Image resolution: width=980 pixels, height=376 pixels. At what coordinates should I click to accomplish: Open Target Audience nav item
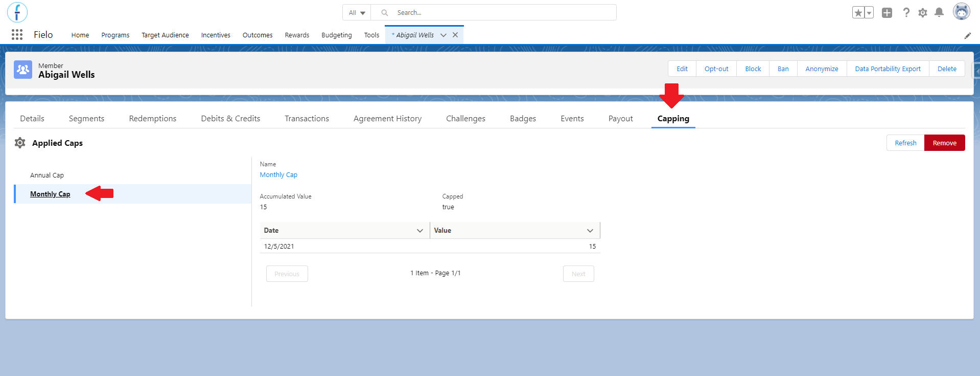coord(165,35)
